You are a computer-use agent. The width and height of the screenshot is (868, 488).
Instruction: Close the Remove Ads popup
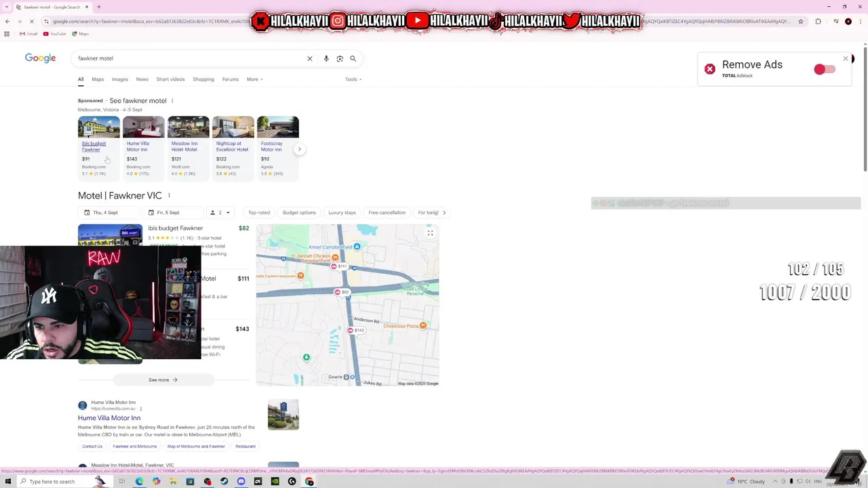point(846,59)
